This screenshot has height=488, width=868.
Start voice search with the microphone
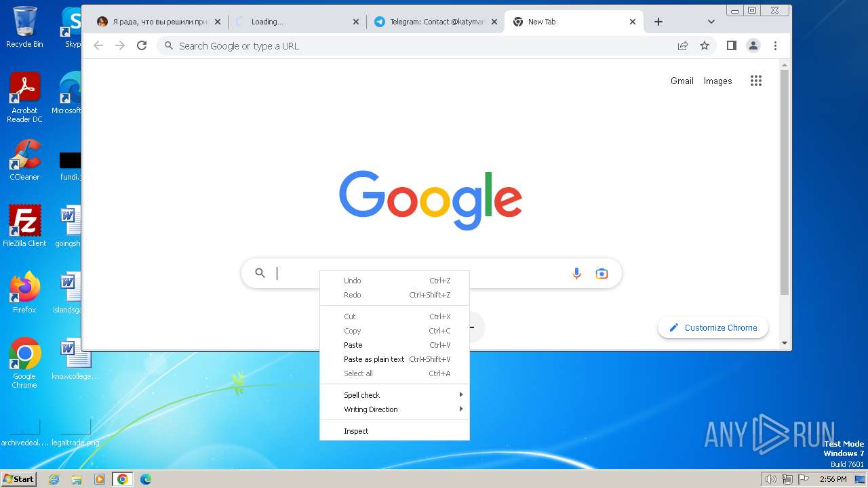tap(576, 273)
